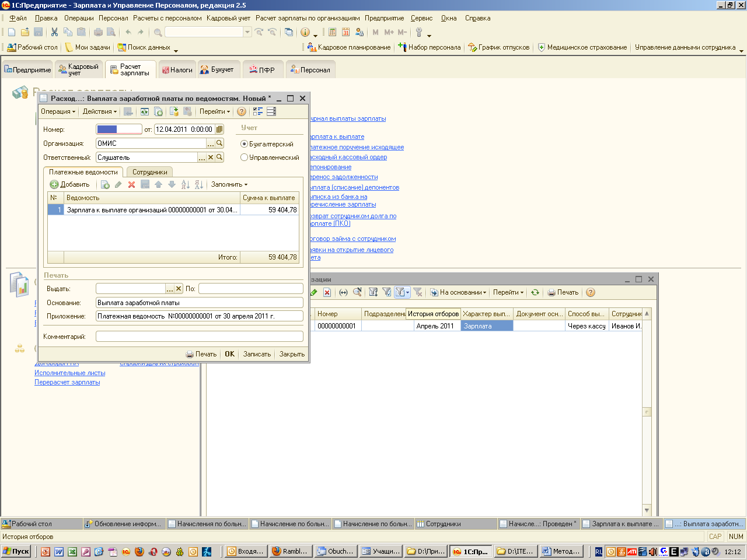Create a new document via main toolbar icon

click(x=11, y=32)
